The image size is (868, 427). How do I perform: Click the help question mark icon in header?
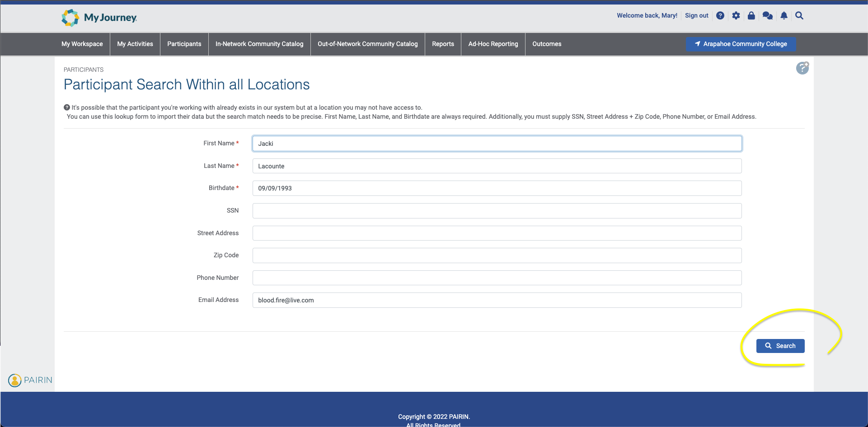pyautogui.click(x=720, y=16)
